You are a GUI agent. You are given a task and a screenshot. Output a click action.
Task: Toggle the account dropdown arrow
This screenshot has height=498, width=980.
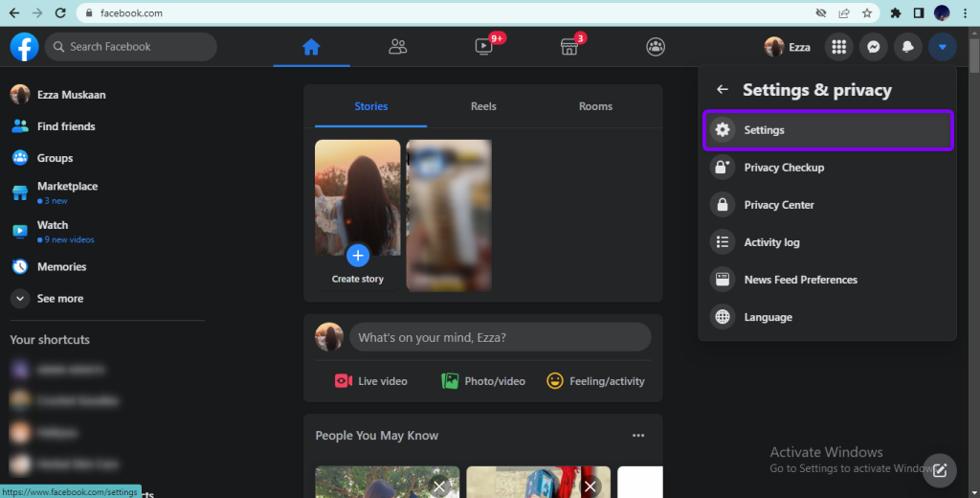[x=943, y=46]
